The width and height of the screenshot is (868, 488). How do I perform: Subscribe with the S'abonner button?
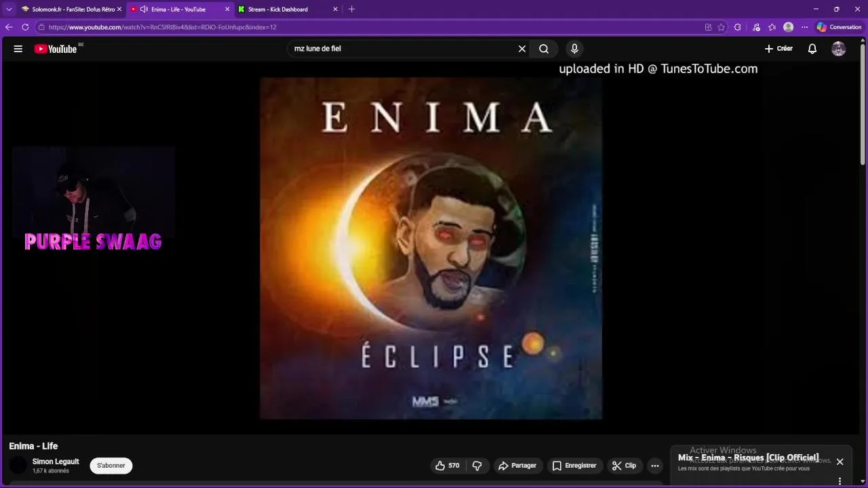click(x=111, y=466)
